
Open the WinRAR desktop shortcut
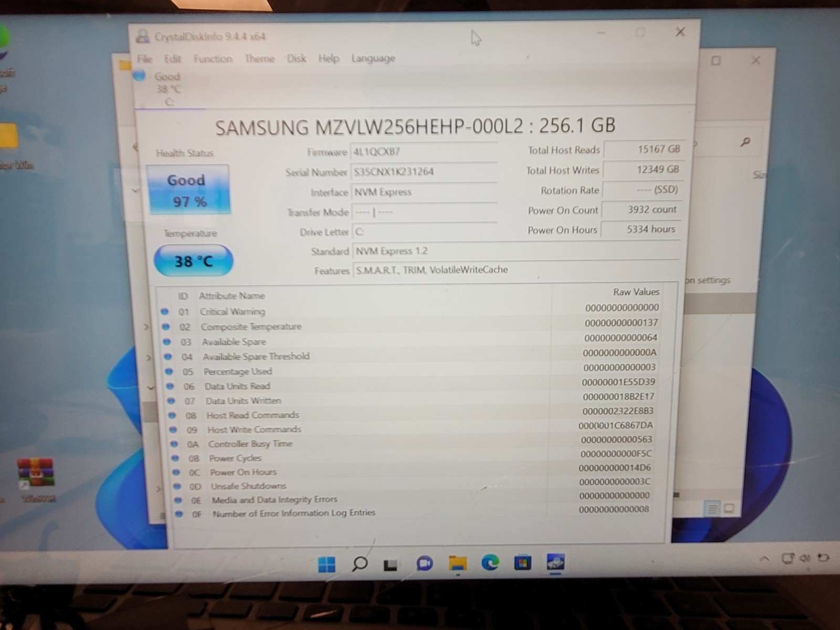pos(36,480)
